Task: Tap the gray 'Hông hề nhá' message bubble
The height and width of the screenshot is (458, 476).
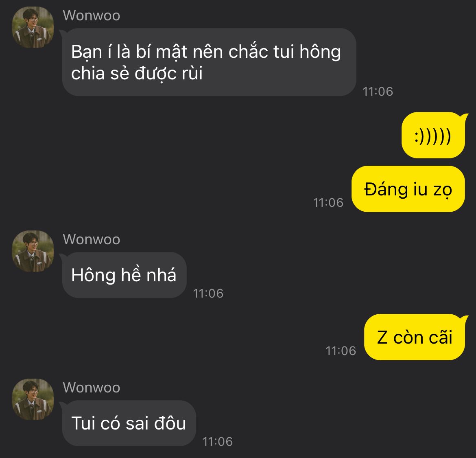Action: (x=124, y=275)
